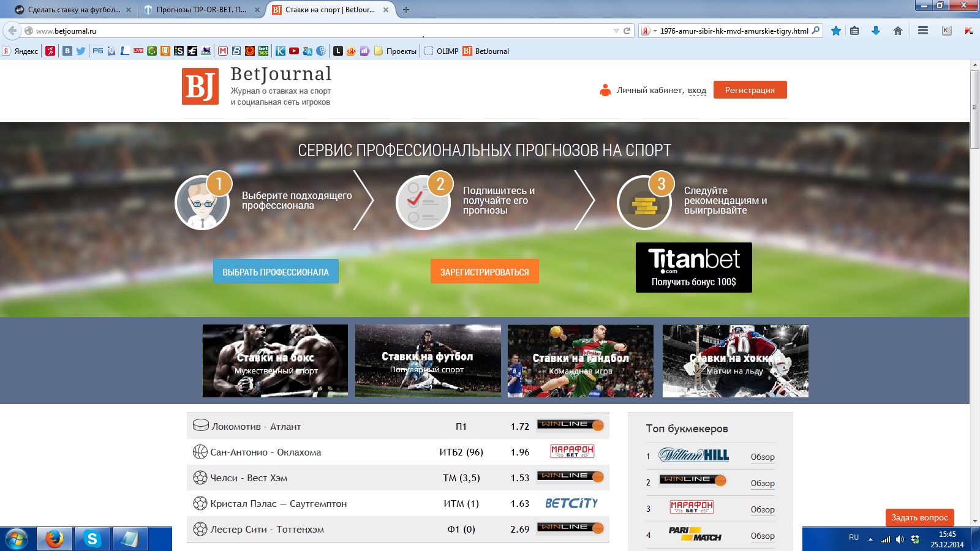Open the Яндекс bookmark
Screen dimensions: 980x551
20,51
